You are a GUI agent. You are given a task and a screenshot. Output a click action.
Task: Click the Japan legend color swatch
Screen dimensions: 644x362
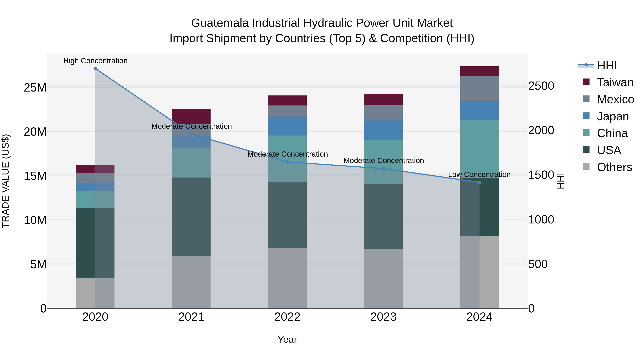point(586,116)
